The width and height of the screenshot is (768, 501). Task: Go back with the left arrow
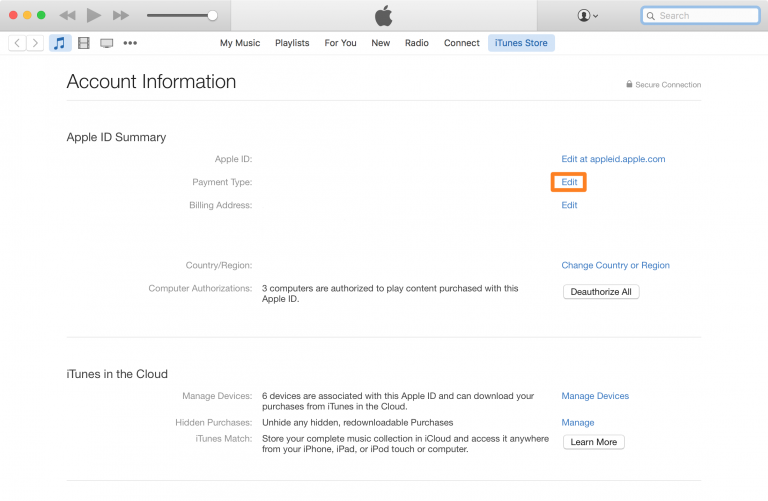point(17,43)
